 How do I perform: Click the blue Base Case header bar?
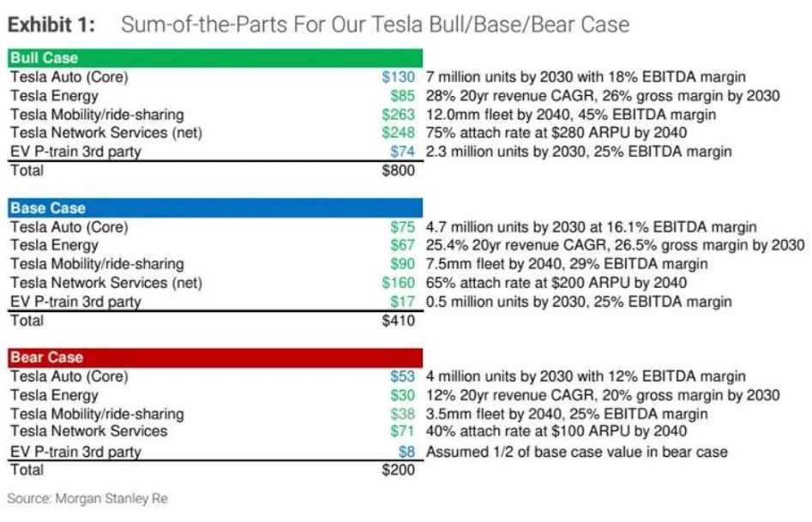[214, 208]
